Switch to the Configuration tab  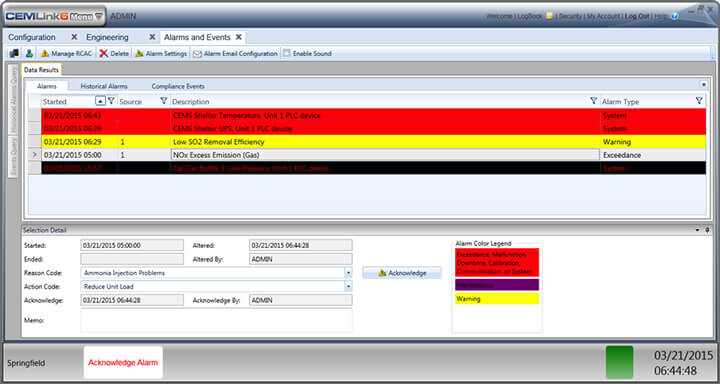tap(32, 37)
